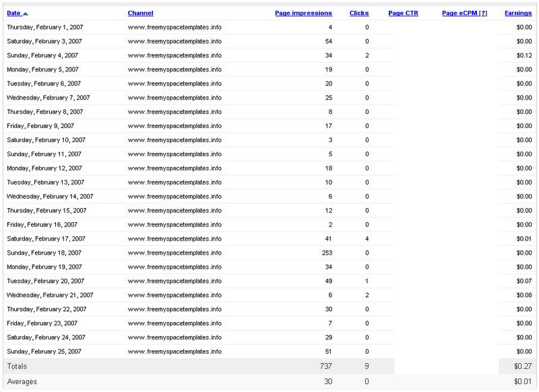Click the $0.12 earnings value
Screen dimensions: 539x392
click(524, 56)
